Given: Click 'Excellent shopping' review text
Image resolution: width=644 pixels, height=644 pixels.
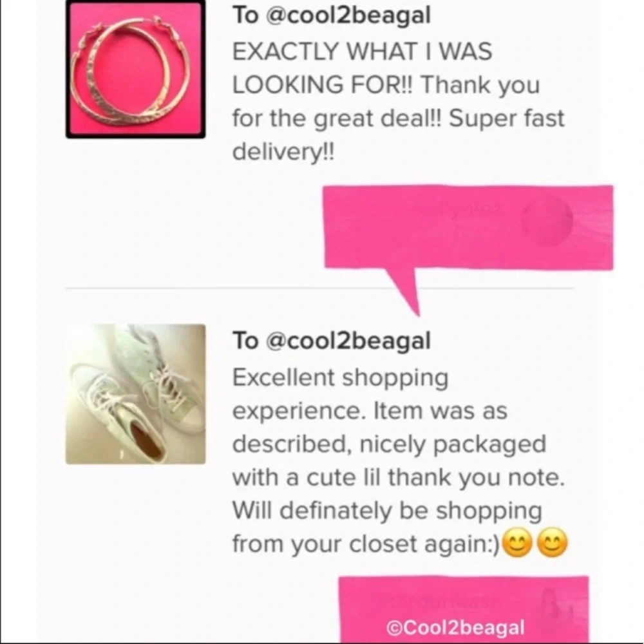Looking at the screenshot, I should point(341,378).
